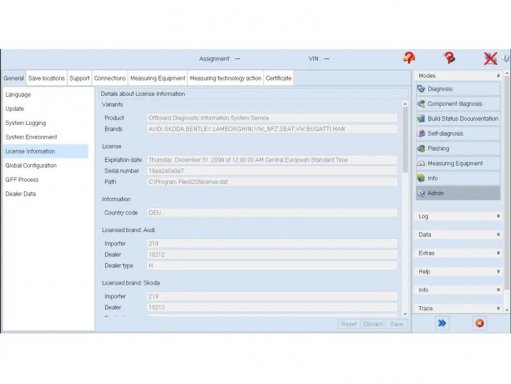The width and height of the screenshot is (511, 384).
Task: Click the Measuring Equipment mode icon
Action: click(421, 163)
